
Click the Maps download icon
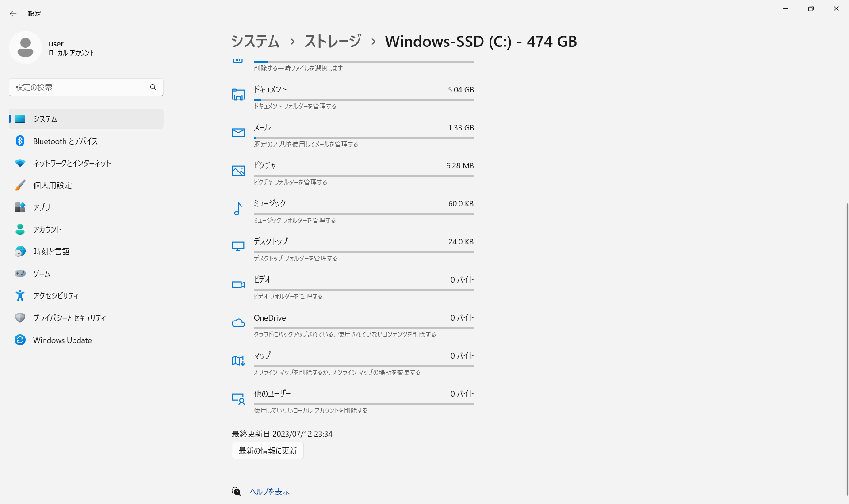pyautogui.click(x=238, y=361)
